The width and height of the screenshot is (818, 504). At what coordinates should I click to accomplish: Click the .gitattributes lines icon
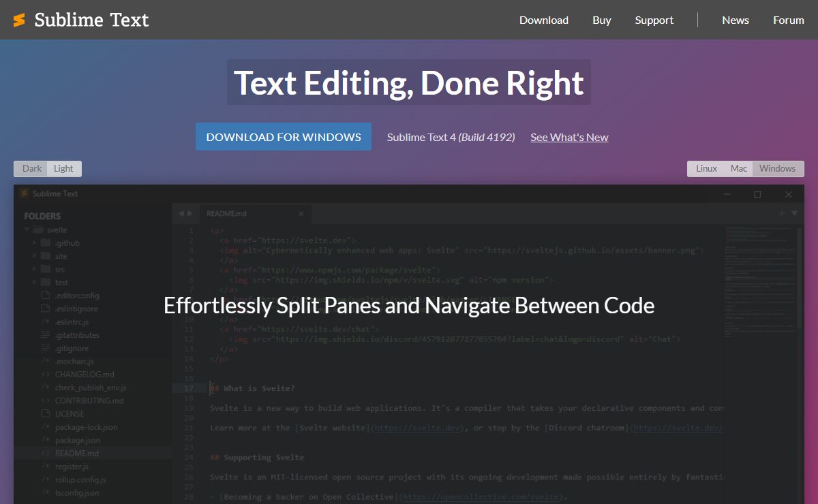[46, 335]
